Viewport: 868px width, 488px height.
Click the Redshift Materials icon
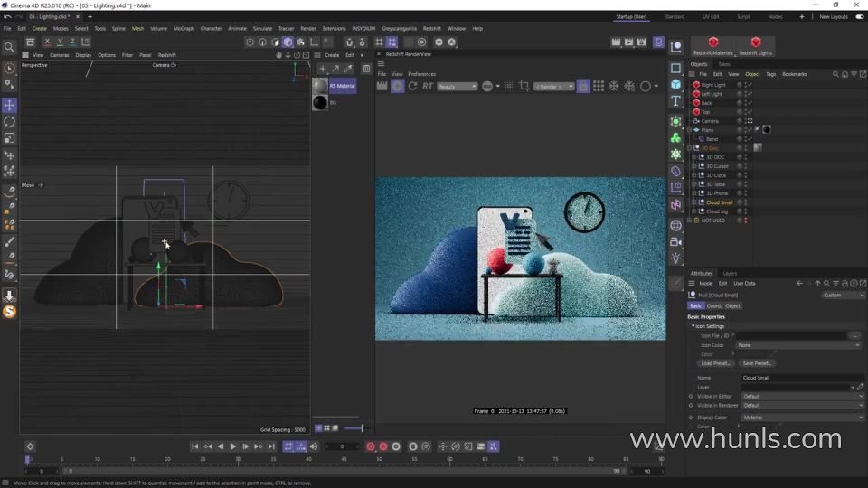click(x=713, y=46)
